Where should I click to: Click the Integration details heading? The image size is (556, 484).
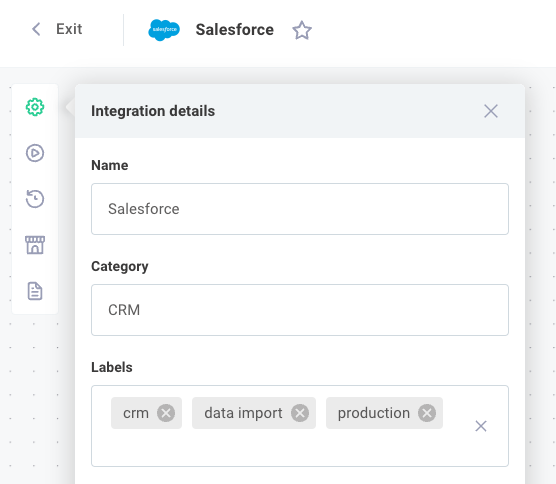click(153, 111)
